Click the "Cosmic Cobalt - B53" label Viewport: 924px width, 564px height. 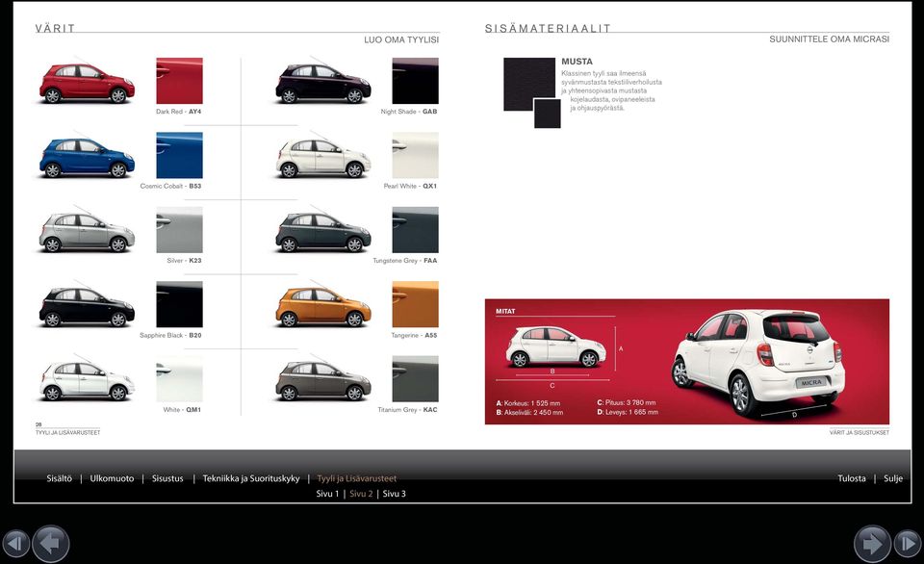(x=171, y=186)
